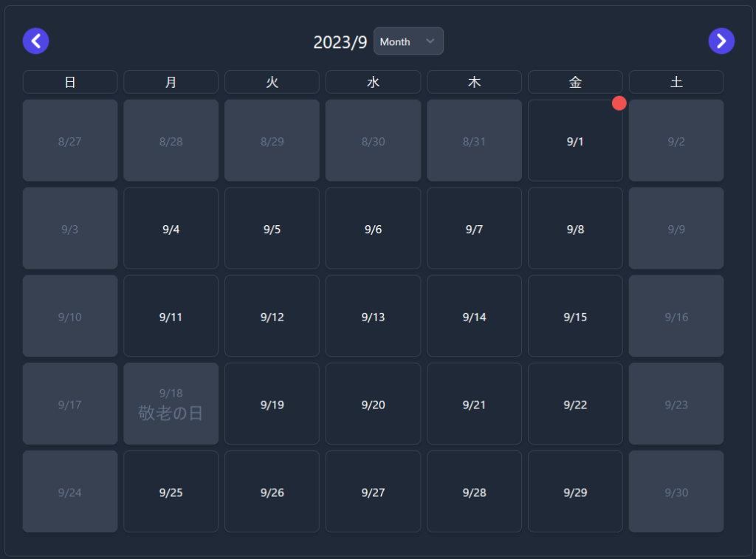Select the 9/21 date cell
Viewport: 756px width, 559px height.
click(x=474, y=404)
